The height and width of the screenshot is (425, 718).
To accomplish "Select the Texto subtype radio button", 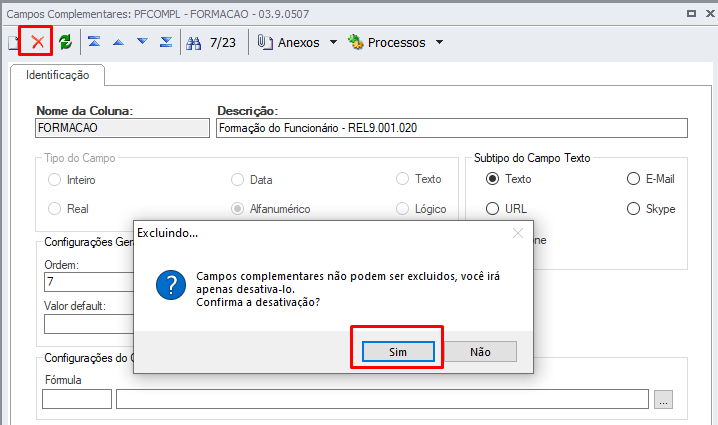I will pyautogui.click(x=492, y=179).
